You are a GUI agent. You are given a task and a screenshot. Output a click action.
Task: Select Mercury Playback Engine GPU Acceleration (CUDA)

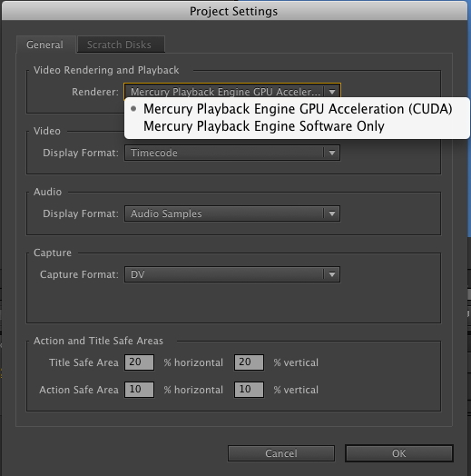tap(298, 109)
